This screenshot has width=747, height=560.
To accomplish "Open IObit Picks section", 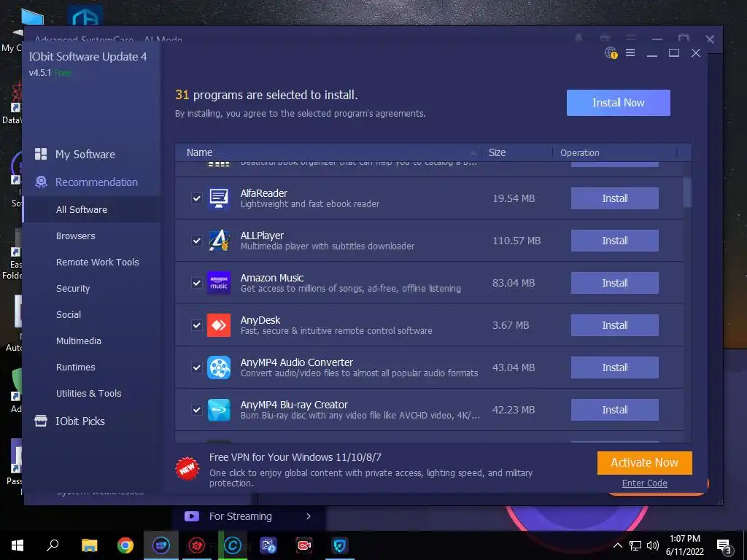I will pos(80,421).
